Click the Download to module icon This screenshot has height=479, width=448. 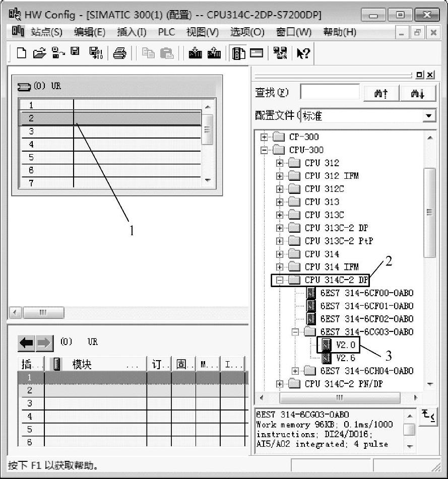point(195,53)
